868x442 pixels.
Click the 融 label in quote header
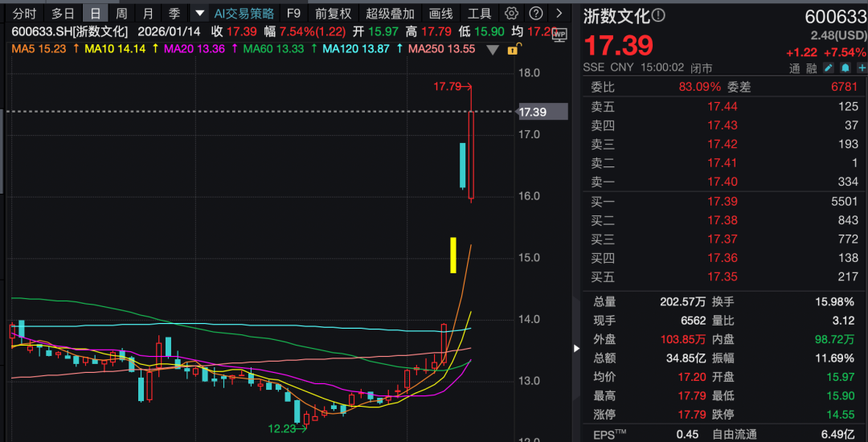tap(811, 68)
